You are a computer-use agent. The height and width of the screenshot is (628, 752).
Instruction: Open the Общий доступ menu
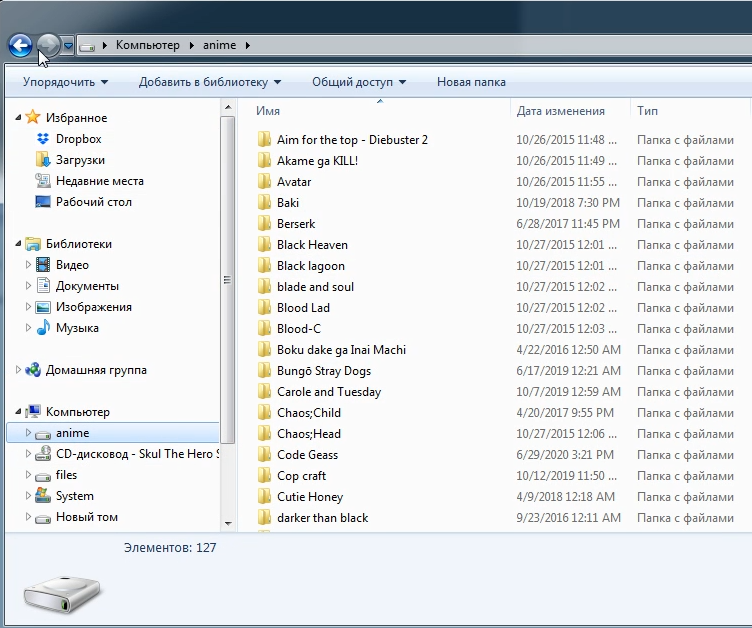tap(359, 82)
